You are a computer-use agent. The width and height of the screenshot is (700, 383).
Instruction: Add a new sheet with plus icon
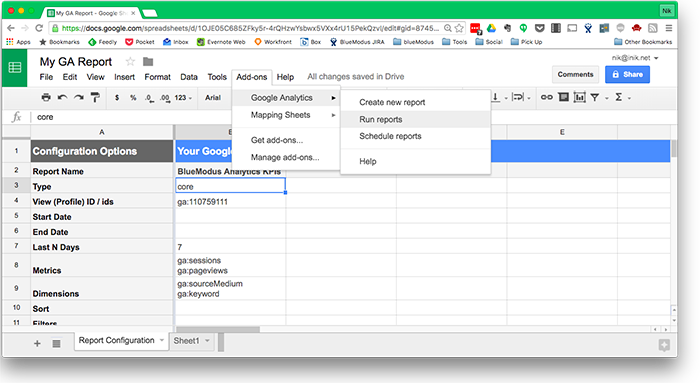point(38,343)
